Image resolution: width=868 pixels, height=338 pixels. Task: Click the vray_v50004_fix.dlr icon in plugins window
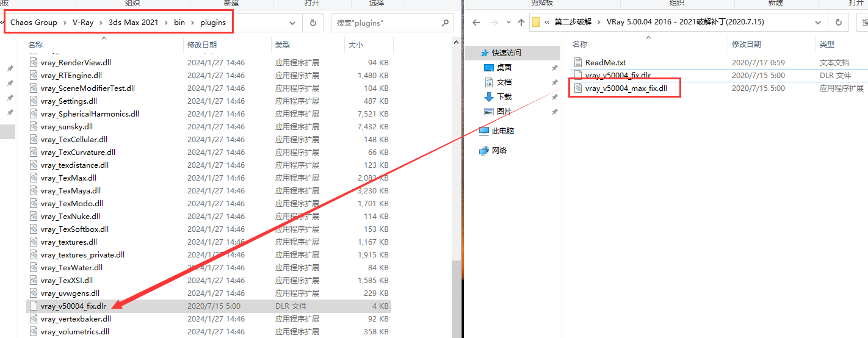point(34,306)
